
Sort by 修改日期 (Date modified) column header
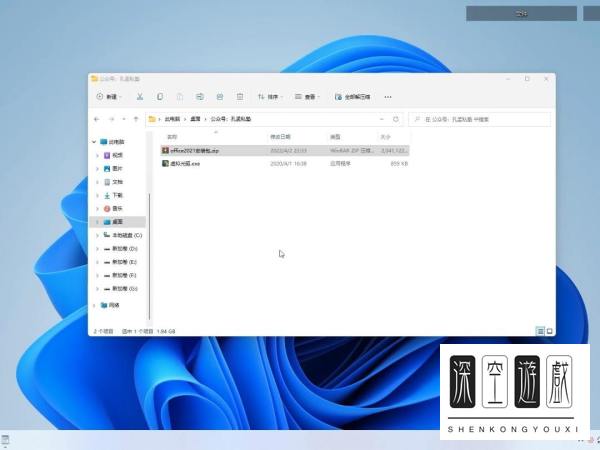pyautogui.click(x=280, y=137)
